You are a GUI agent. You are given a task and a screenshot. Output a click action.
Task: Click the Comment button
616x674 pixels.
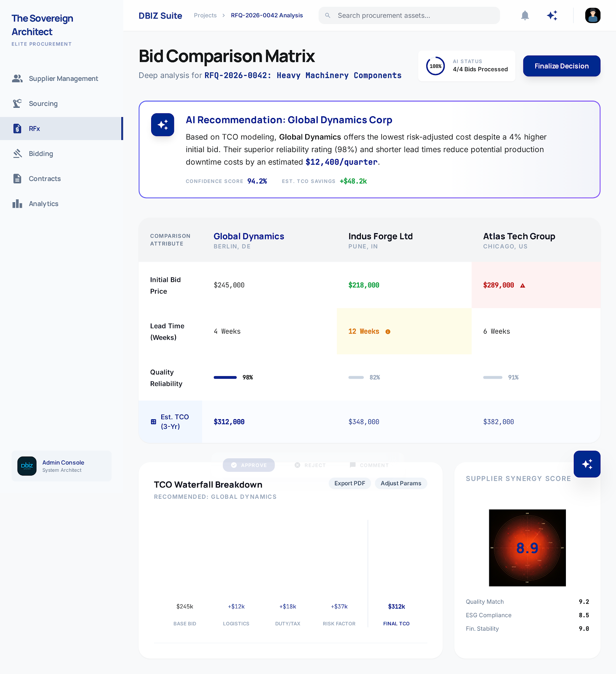click(x=369, y=465)
